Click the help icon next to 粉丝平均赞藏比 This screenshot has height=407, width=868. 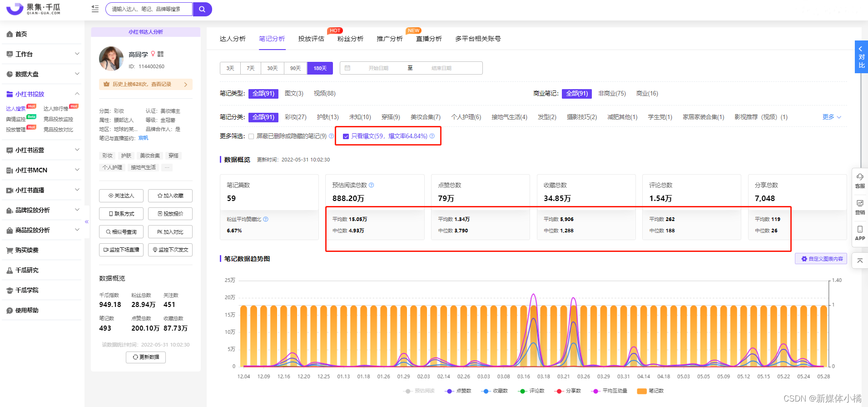tap(266, 219)
